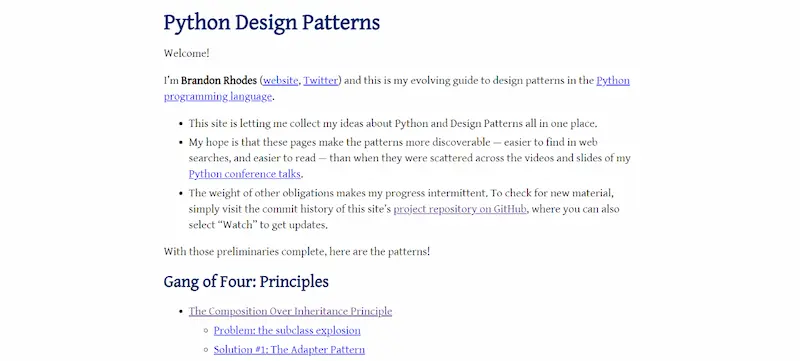Open The Composition Over Inheritance Principle

290,311
